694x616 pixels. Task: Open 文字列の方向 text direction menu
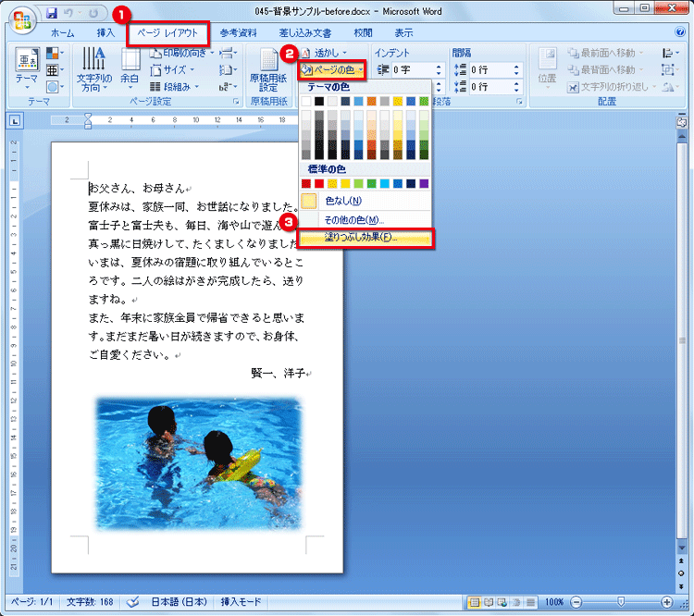tap(93, 69)
